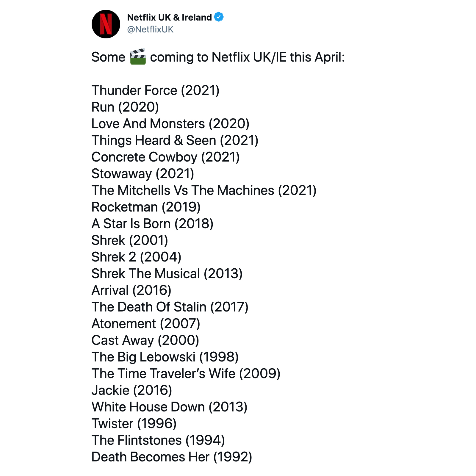Click the Netflix logo profile avatar
The image size is (476, 476).
pyautogui.click(x=106, y=24)
